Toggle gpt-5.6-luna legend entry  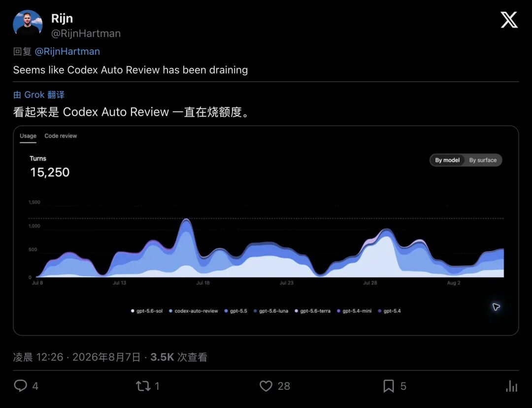tap(271, 311)
